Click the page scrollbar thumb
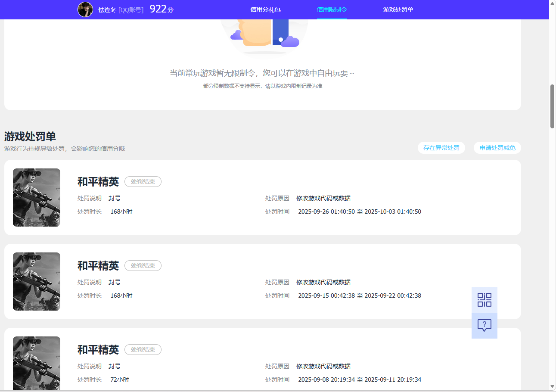The width and height of the screenshot is (556, 392). coord(553,106)
